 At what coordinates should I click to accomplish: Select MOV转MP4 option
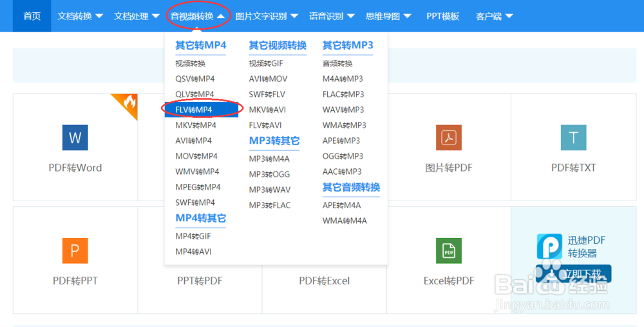click(196, 156)
